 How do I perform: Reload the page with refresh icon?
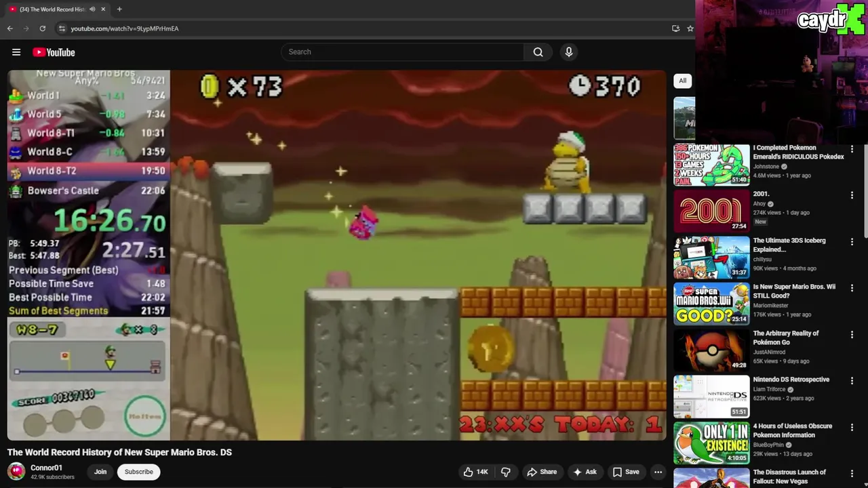click(x=42, y=28)
